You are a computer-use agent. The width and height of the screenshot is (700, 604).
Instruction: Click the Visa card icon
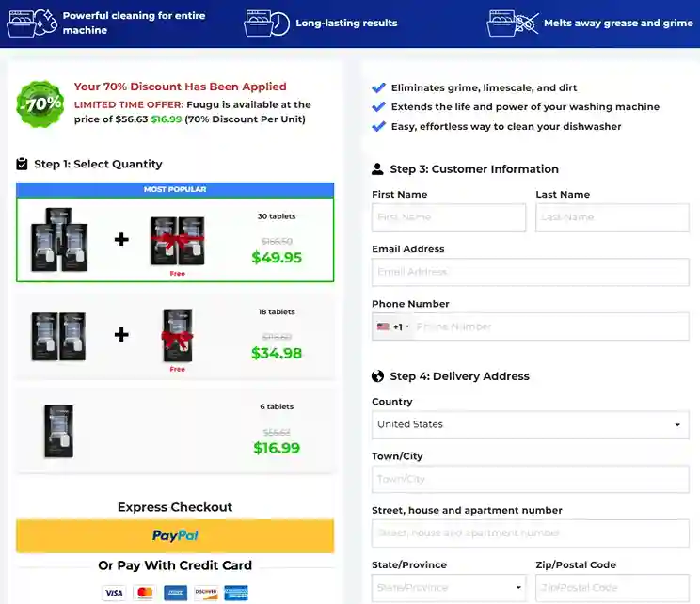coord(114,593)
